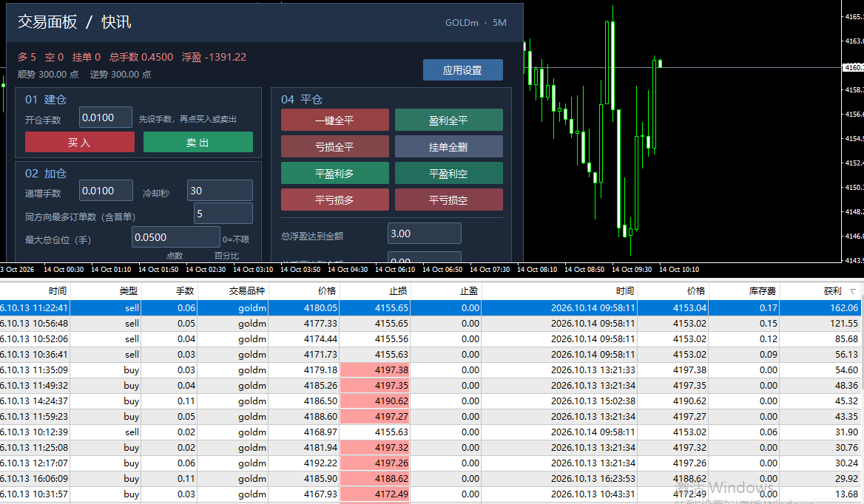Click the green 卖出 button
The width and height of the screenshot is (864, 504).
(x=198, y=142)
